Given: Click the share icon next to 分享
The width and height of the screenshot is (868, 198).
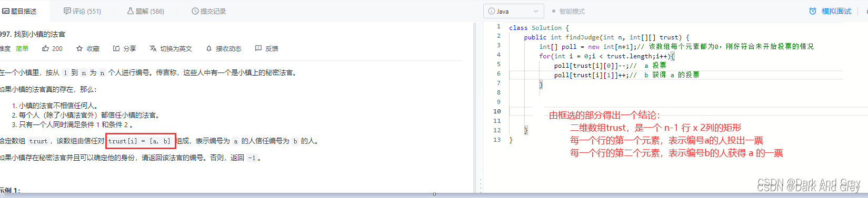Looking at the screenshot, I should tap(116, 48).
